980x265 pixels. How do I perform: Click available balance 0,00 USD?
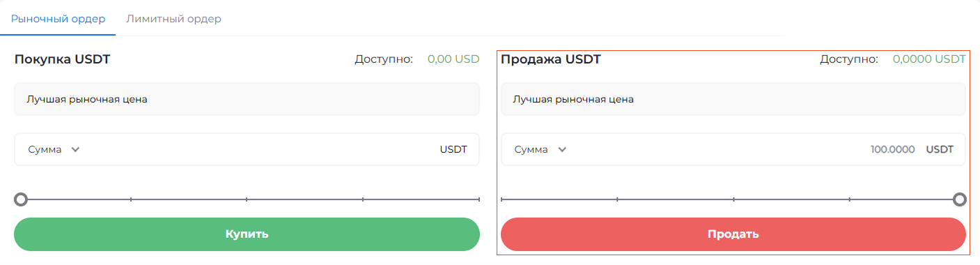[453, 59]
